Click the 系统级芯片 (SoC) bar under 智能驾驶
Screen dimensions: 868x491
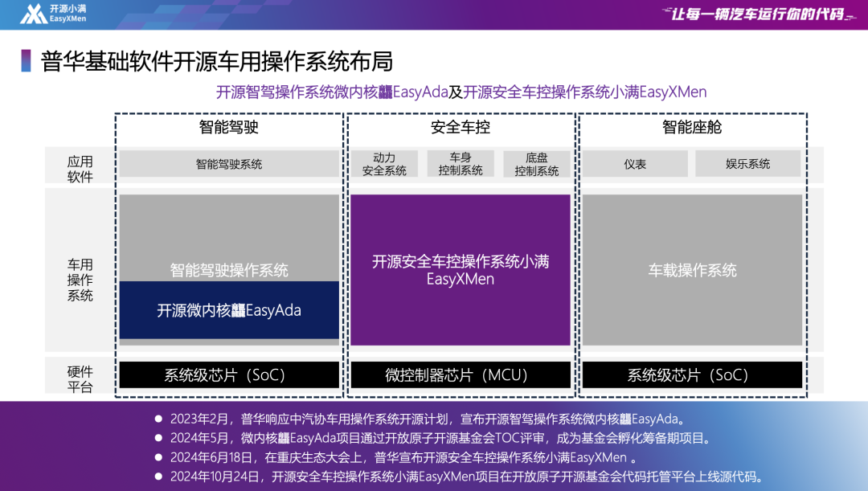[229, 374]
